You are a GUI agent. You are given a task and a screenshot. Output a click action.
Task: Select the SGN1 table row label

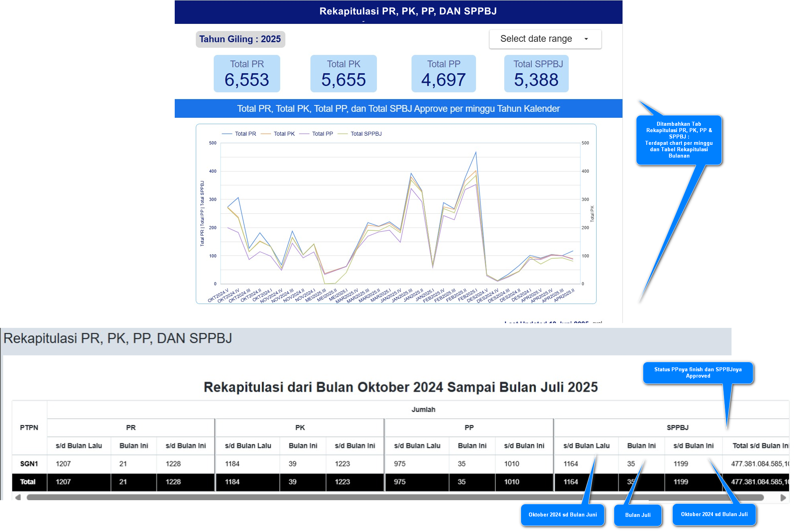coord(29,464)
